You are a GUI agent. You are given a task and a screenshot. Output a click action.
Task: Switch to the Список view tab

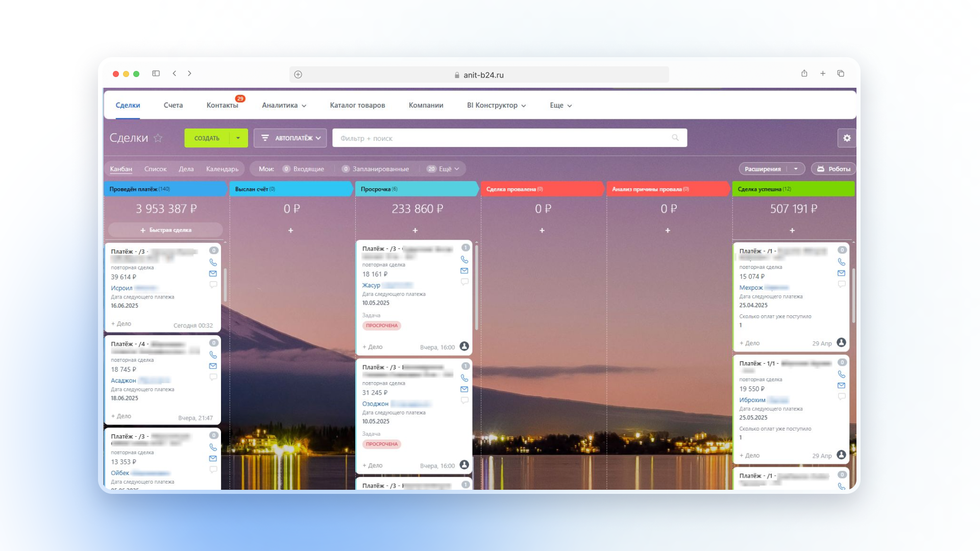point(155,169)
